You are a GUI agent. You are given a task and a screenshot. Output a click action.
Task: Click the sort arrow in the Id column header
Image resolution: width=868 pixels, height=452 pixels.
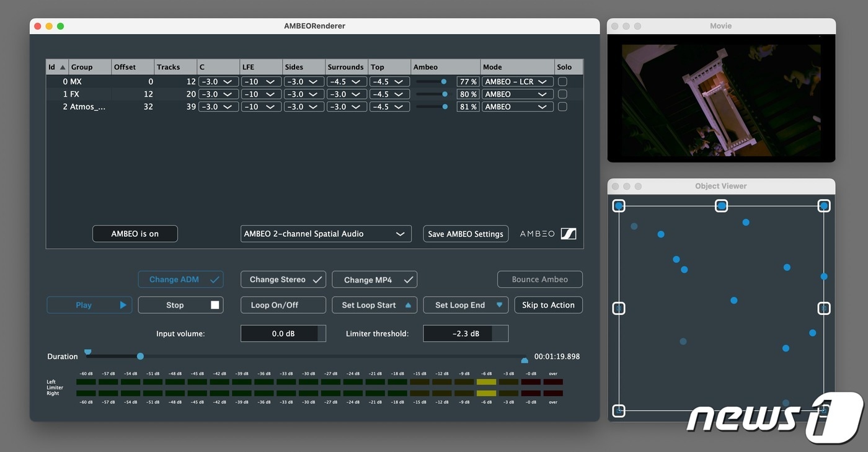63,67
